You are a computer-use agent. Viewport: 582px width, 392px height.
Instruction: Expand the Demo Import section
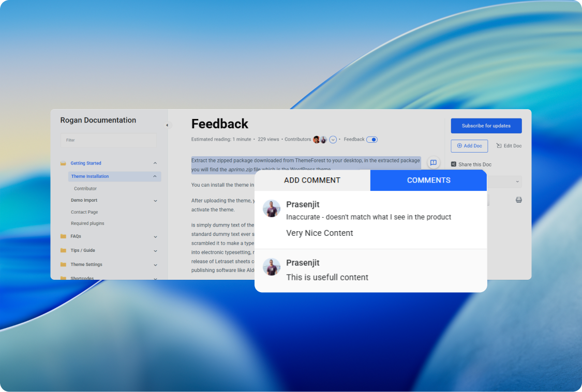point(155,201)
